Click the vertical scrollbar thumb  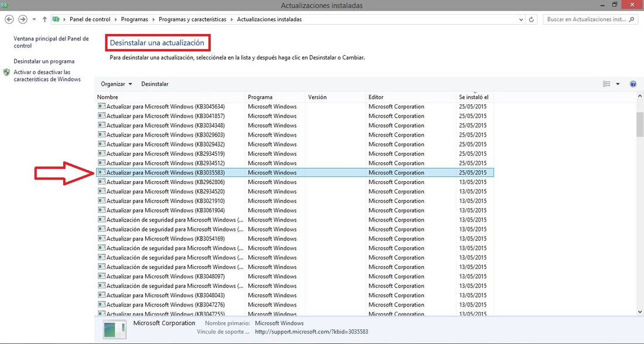pos(640,124)
